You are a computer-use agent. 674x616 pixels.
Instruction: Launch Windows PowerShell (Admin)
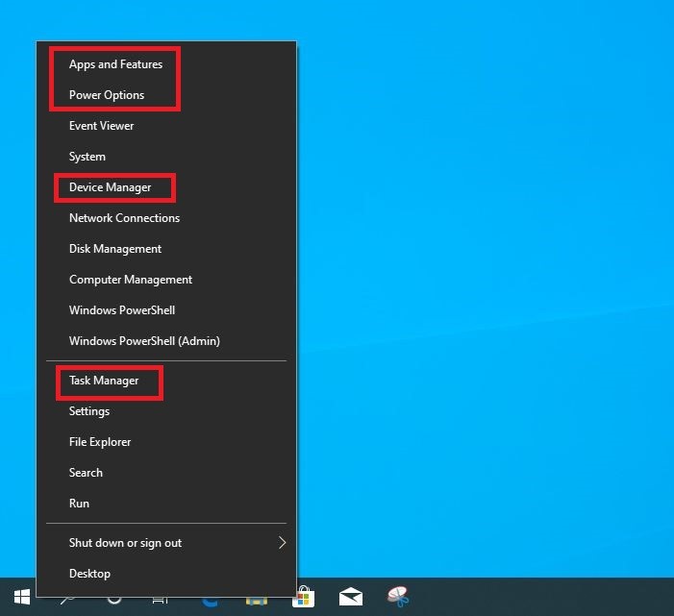pos(144,341)
